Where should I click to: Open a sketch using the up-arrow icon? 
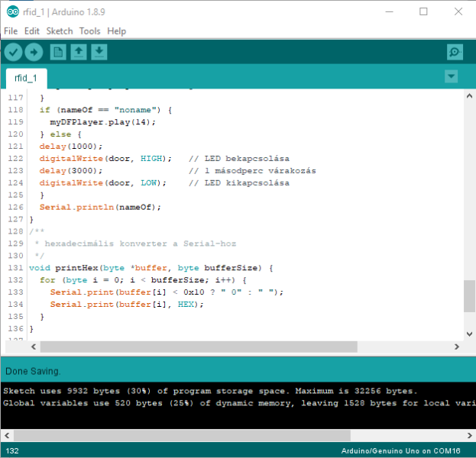79,52
